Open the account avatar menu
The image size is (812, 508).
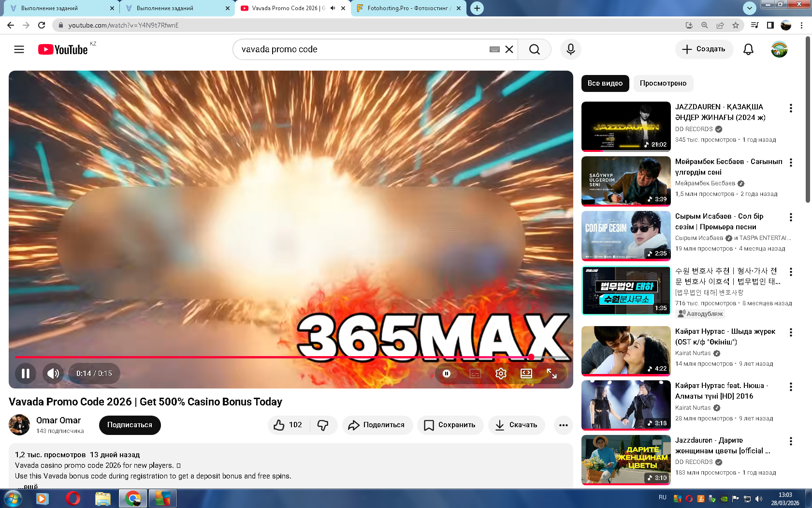pyautogui.click(x=779, y=49)
